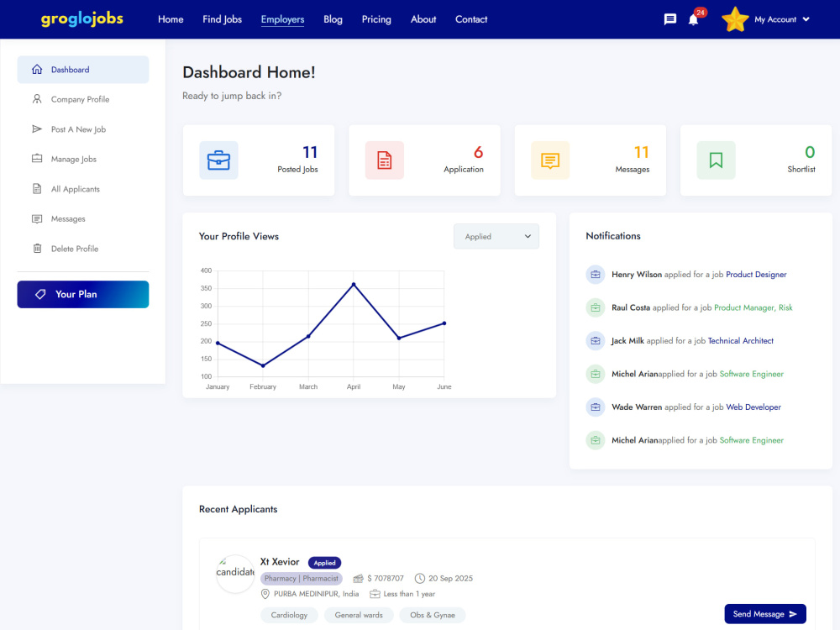Image resolution: width=840 pixels, height=630 pixels.
Task: Open the Applied dropdown on Profile Views
Action: click(x=496, y=236)
